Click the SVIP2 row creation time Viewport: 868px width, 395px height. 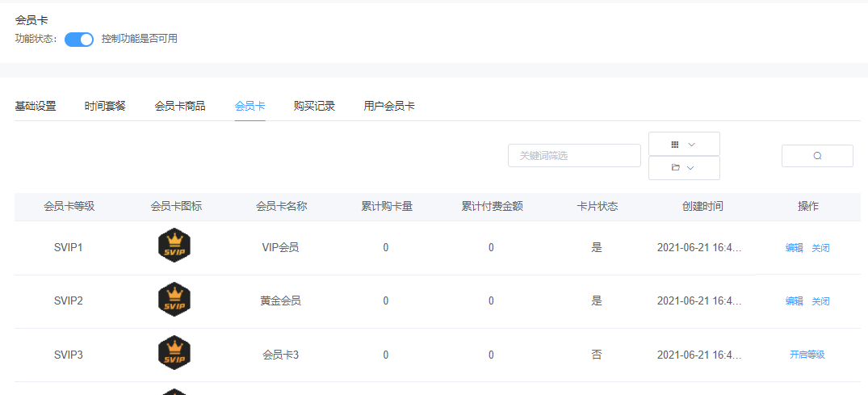point(699,300)
